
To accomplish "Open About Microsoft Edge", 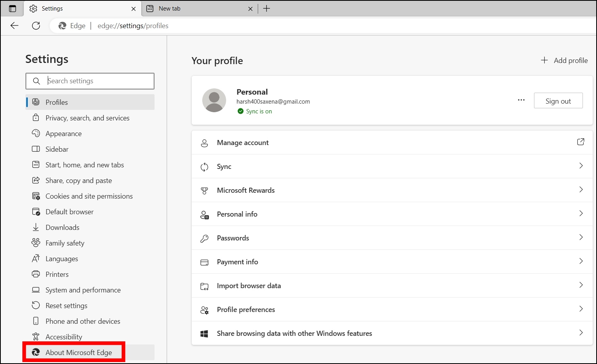I will pyautogui.click(x=90, y=352).
